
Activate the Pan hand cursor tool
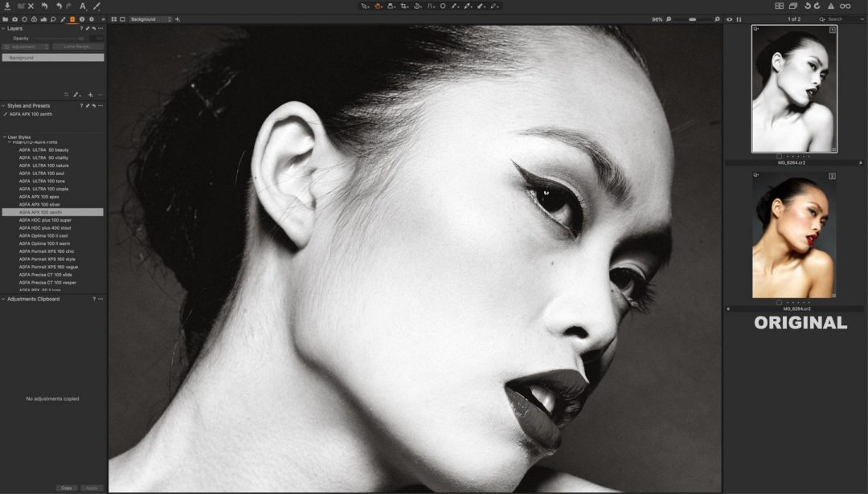click(378, 6)
